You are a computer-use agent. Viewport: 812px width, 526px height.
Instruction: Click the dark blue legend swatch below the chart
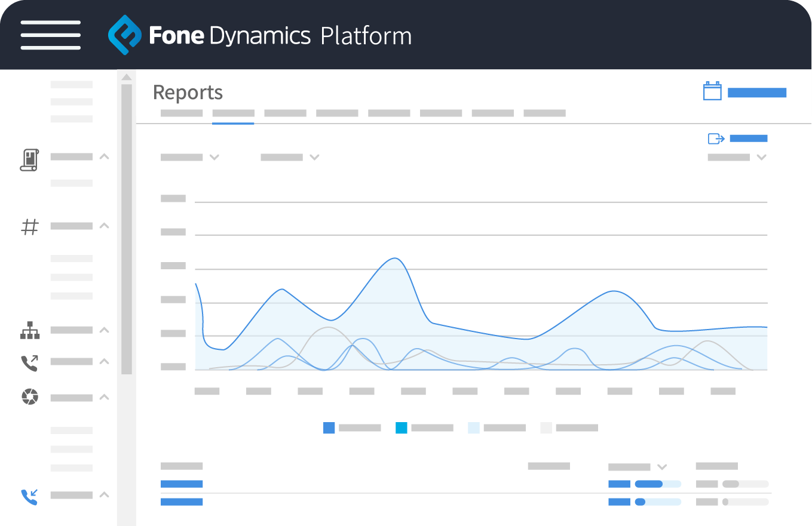tap(329, 427)
